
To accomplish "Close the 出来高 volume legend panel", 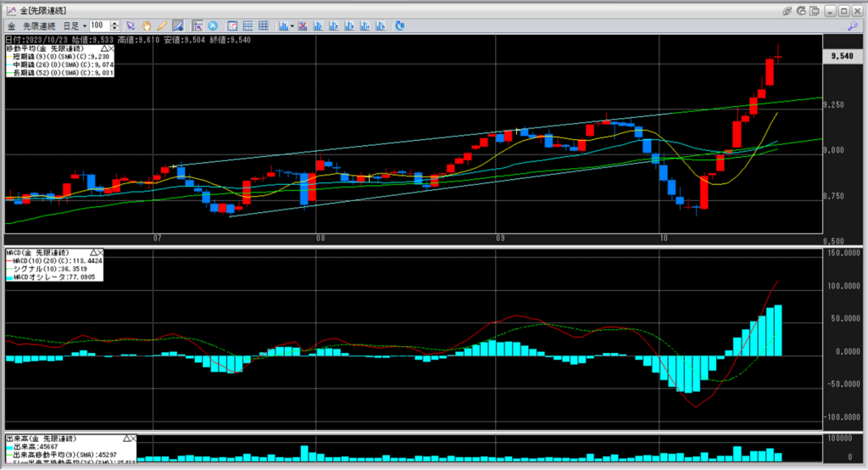I will [132, 439].
